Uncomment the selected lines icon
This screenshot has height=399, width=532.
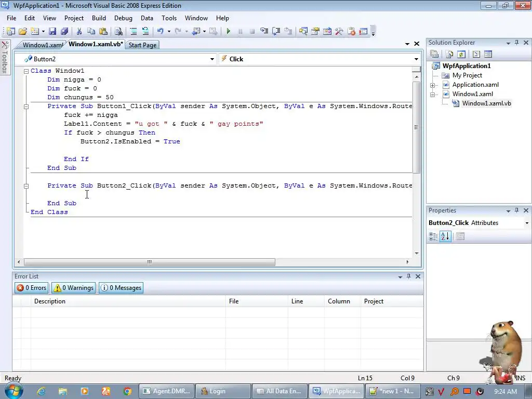pyautogui.click(x=145, y=31)
